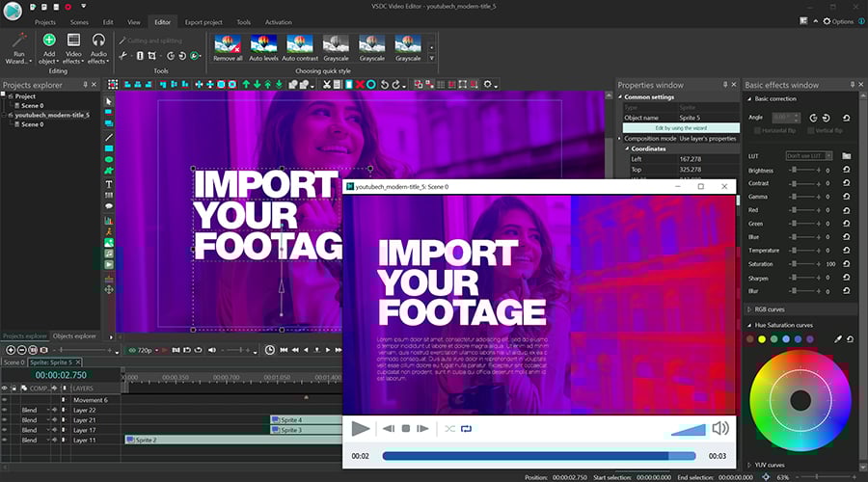Screen dimensions: 868x482
Task: Click the Remove all quick style
Action: pos(228,42)
